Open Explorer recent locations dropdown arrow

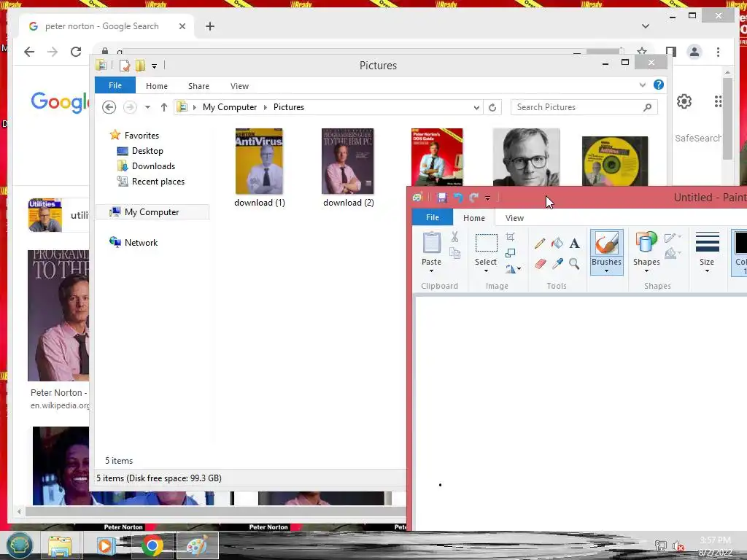tap(147, 107)
